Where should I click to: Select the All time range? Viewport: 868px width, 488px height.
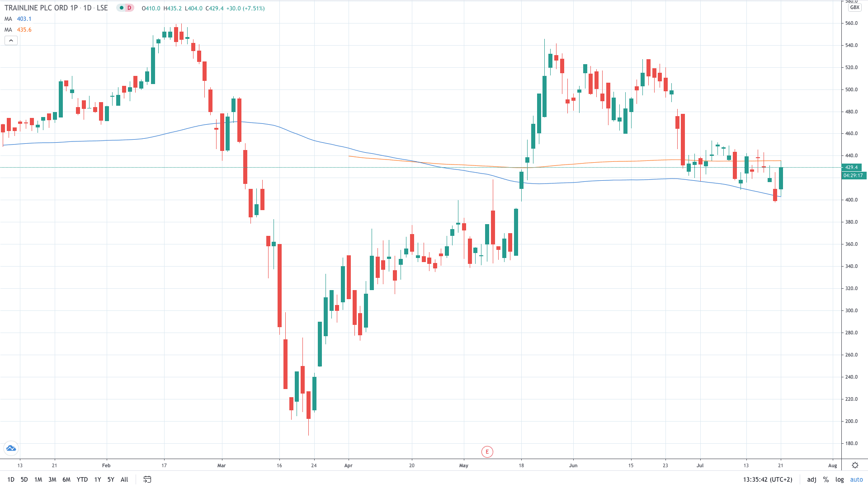point(124,479)
